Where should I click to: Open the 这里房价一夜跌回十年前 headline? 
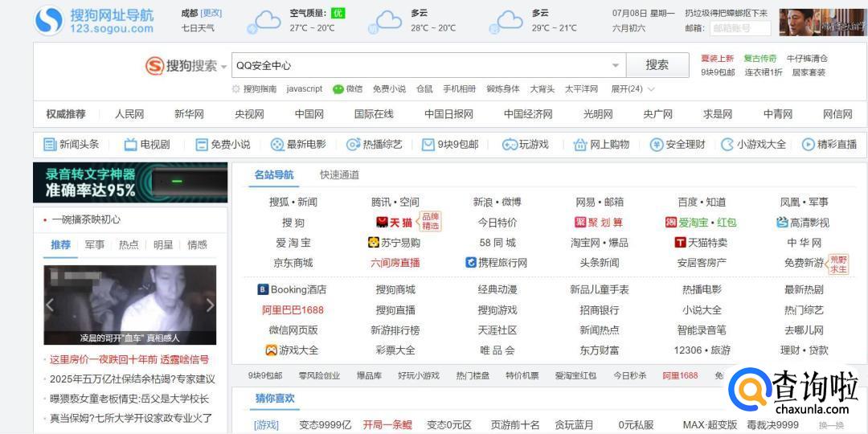[x=129, y=360]
